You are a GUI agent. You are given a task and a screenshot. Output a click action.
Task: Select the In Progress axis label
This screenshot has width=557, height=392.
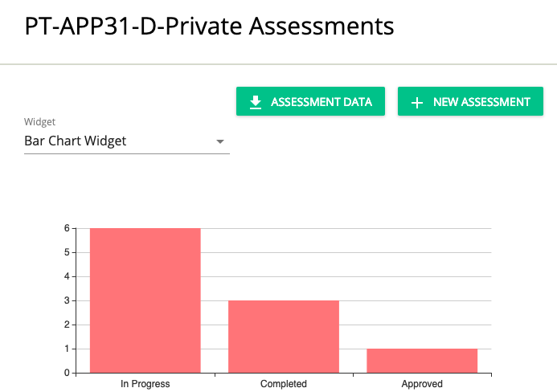click(x=145, y=384)
